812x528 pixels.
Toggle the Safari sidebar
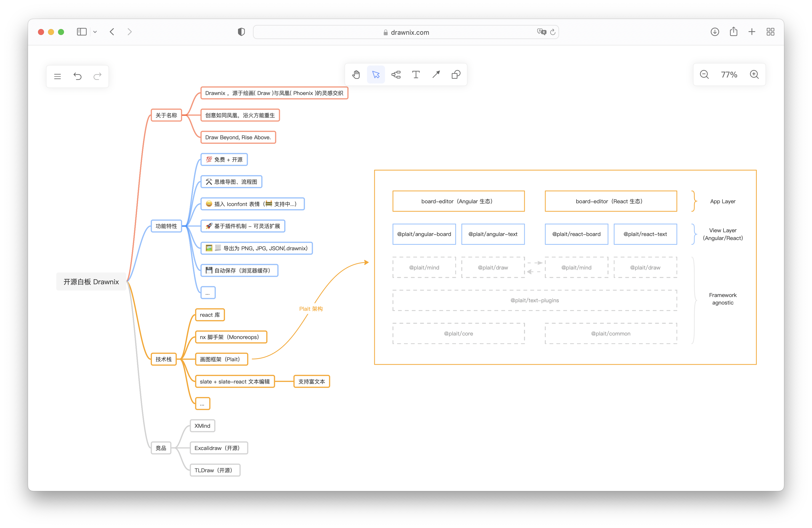pos(82,32)
